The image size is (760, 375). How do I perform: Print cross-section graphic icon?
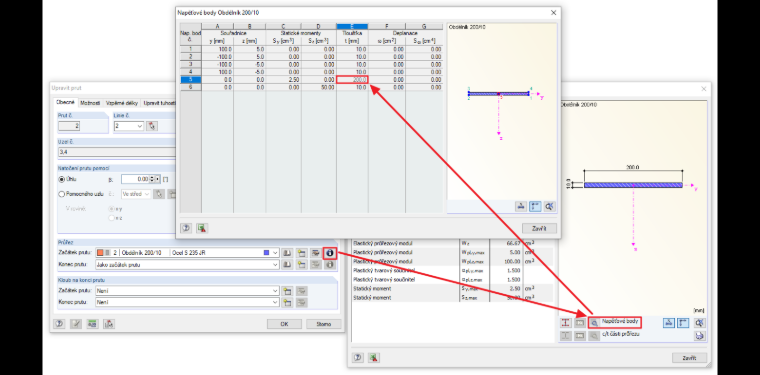(699, 335)
